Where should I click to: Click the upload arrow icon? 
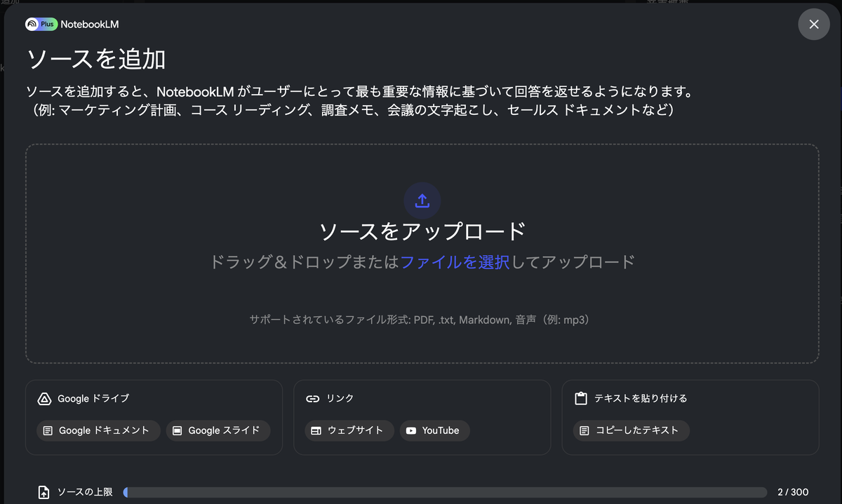422,201
